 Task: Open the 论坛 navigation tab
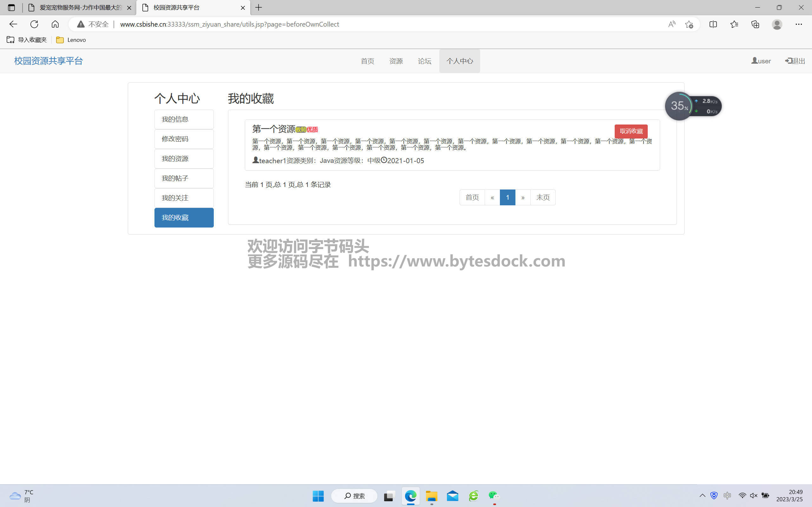[x=424, y=61]
